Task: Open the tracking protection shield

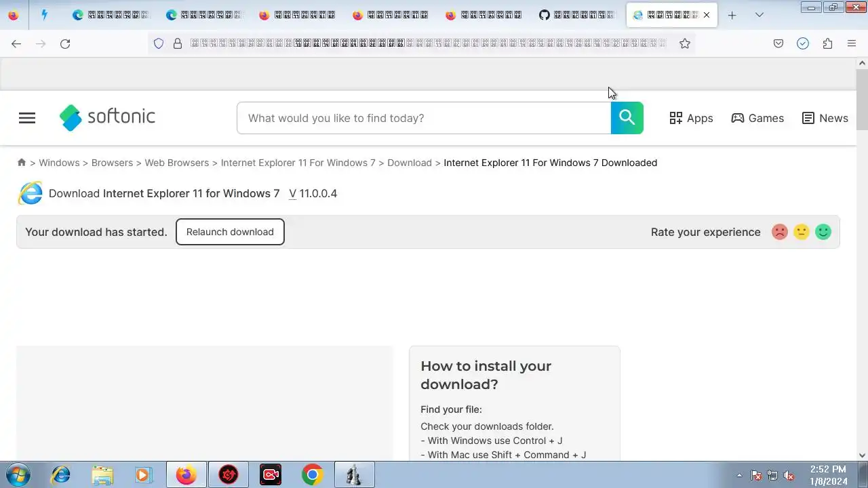Action: tap(159, 43)
